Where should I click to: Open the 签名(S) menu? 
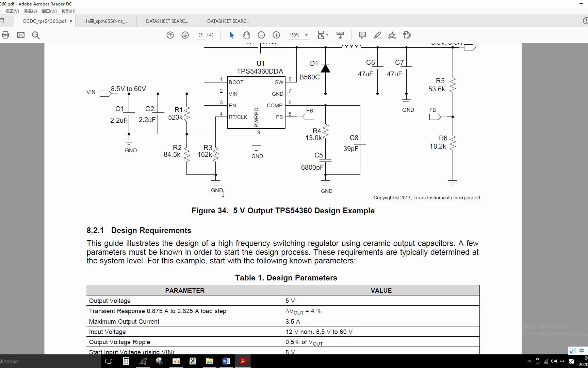click(x=30, y=11)
